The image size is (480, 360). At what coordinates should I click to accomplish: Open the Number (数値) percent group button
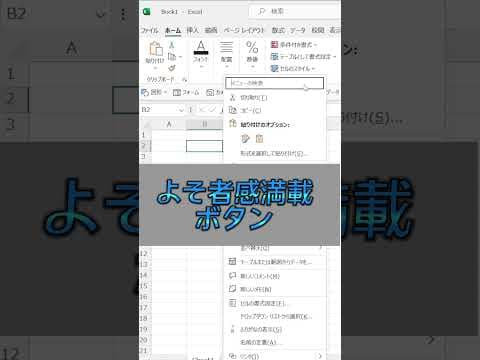coord(252,54)
